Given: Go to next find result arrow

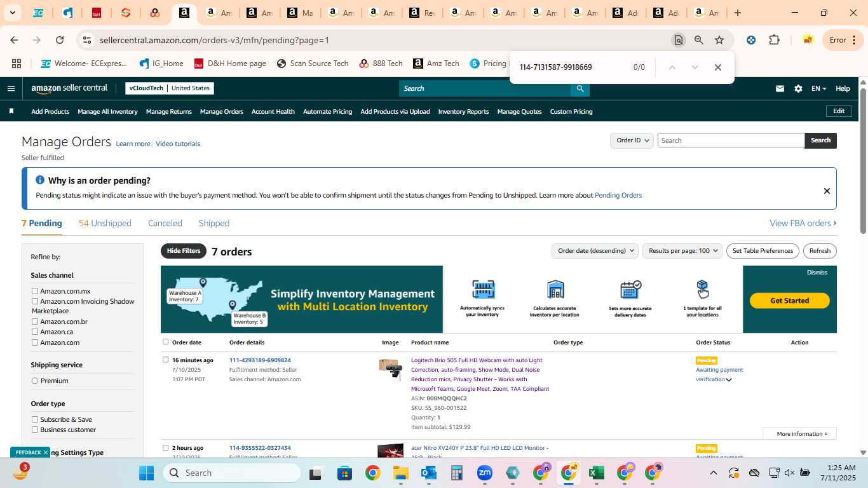Looking at the screenshot, I should (x=695, y=67).
